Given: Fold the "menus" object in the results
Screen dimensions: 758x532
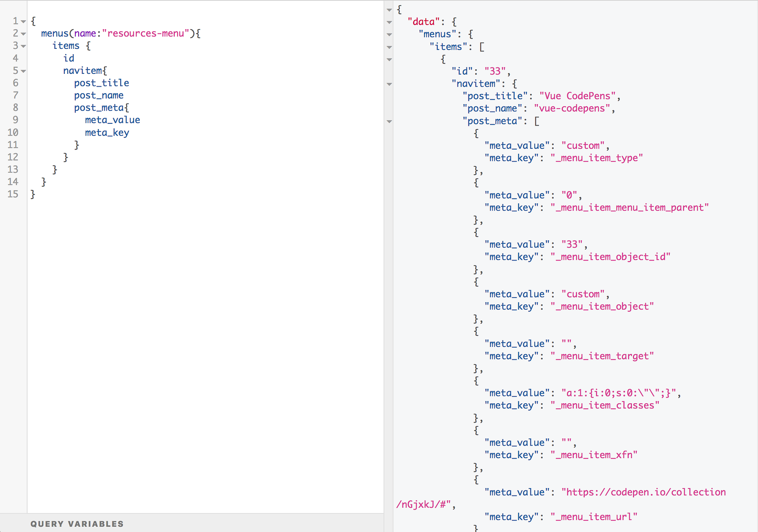Looking at the screenshot, I should [x=389, y=34].
